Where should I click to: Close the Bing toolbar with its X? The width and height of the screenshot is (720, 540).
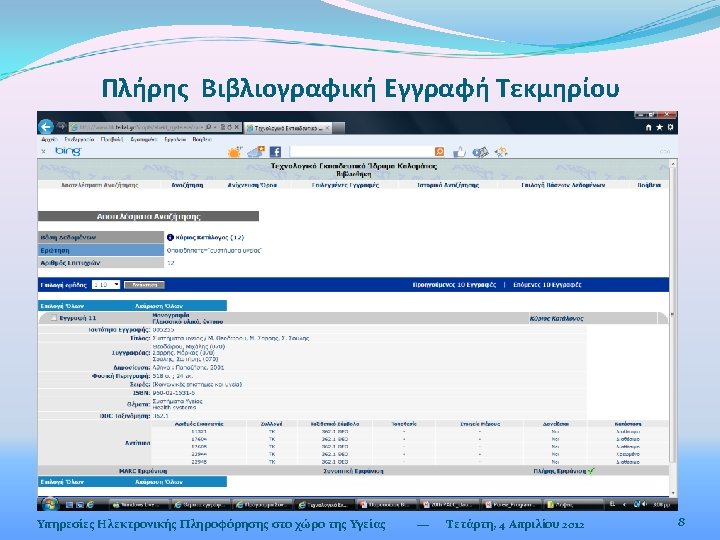click(44, 151)
